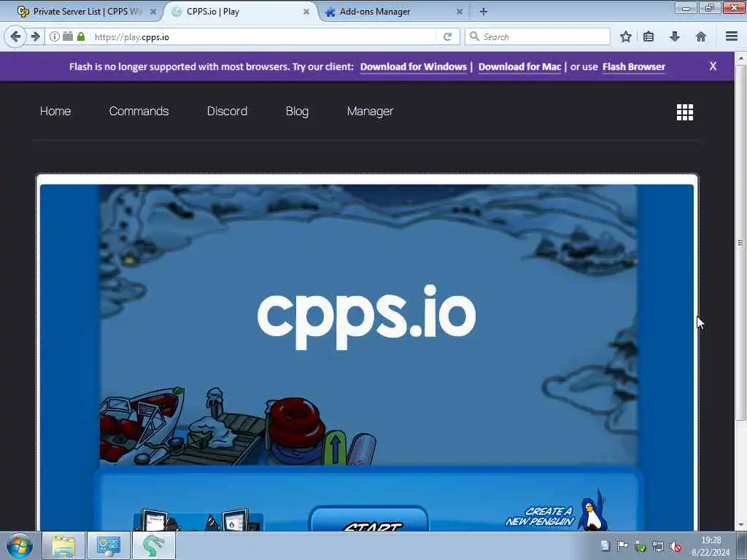Click the green padlock security icon

81,36
